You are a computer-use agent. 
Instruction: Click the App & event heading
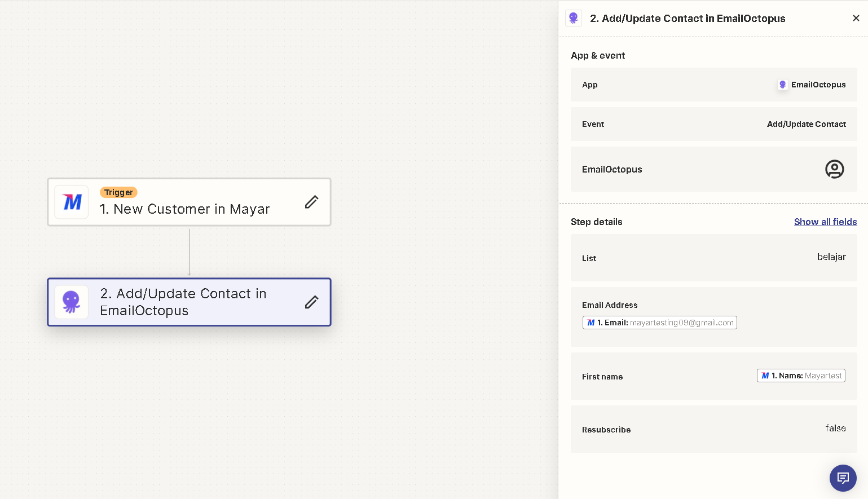598,55
